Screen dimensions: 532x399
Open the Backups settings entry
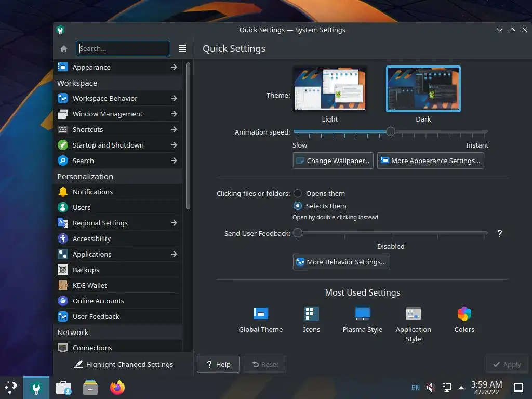click(x=118, y=270)
